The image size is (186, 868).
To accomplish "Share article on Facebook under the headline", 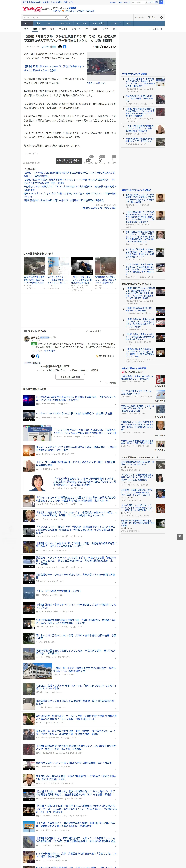I will (x=64, y=47).
